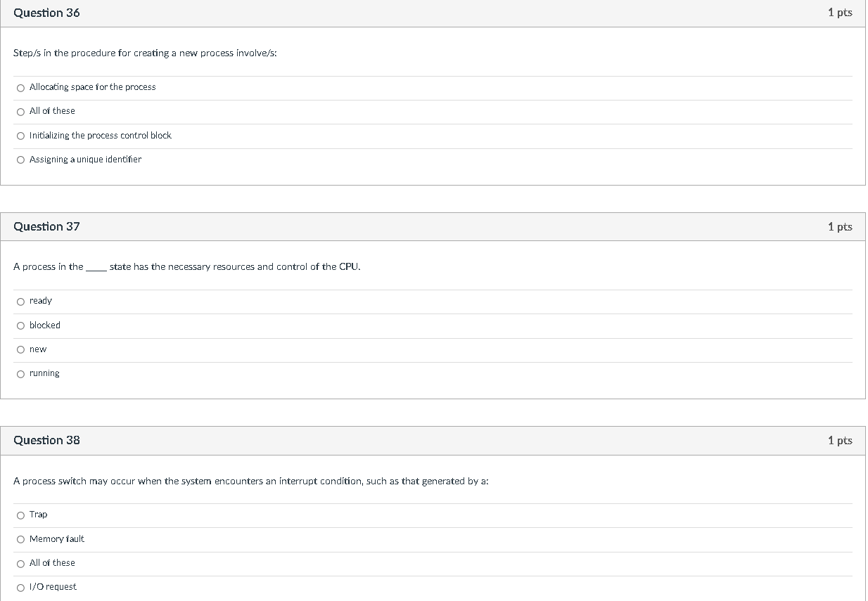Click the '1 pts' label of Question 37
This screenshot has width=868, height=601.
[840, 226]
